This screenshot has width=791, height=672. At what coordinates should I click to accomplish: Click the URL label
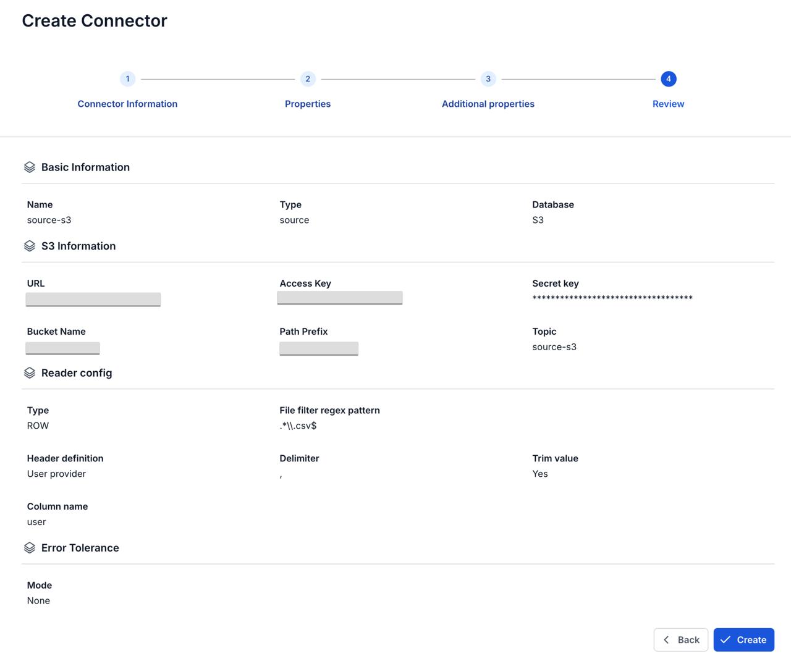click(x=36, y=283)
